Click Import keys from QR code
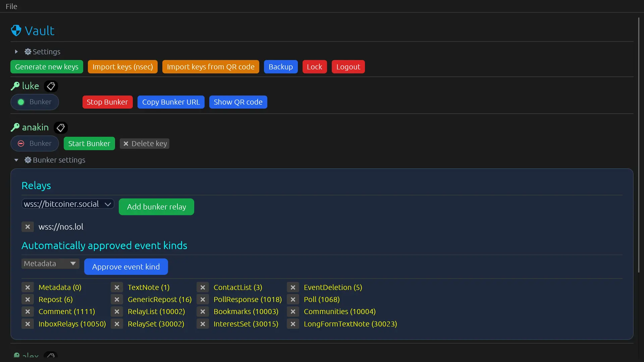644x362 pixels. 211,67
